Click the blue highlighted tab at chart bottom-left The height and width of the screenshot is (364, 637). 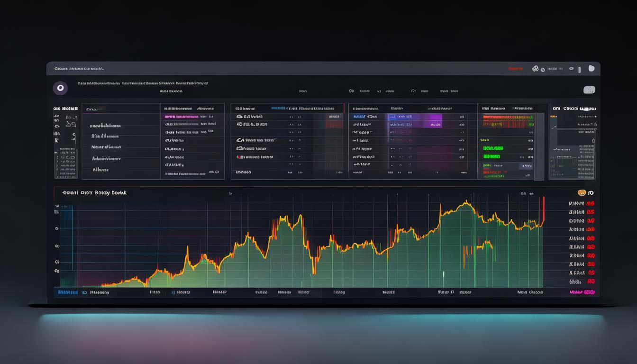click(x=67, y=292)
